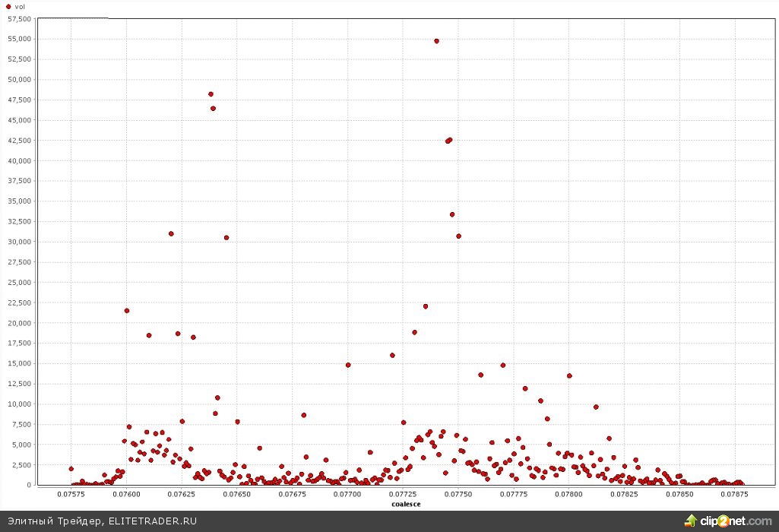Click the 0.07650 x-axis label

pos(236,494)
